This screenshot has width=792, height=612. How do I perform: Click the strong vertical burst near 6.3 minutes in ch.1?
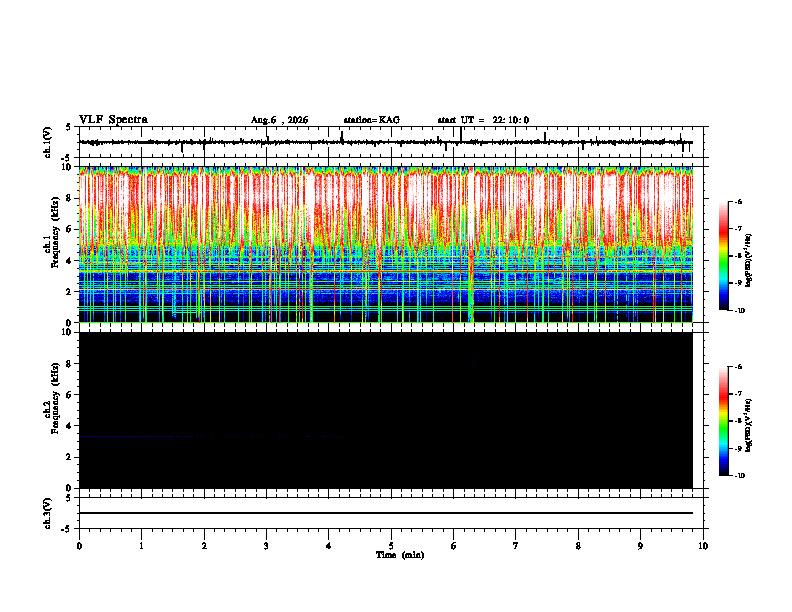[471, 244]
